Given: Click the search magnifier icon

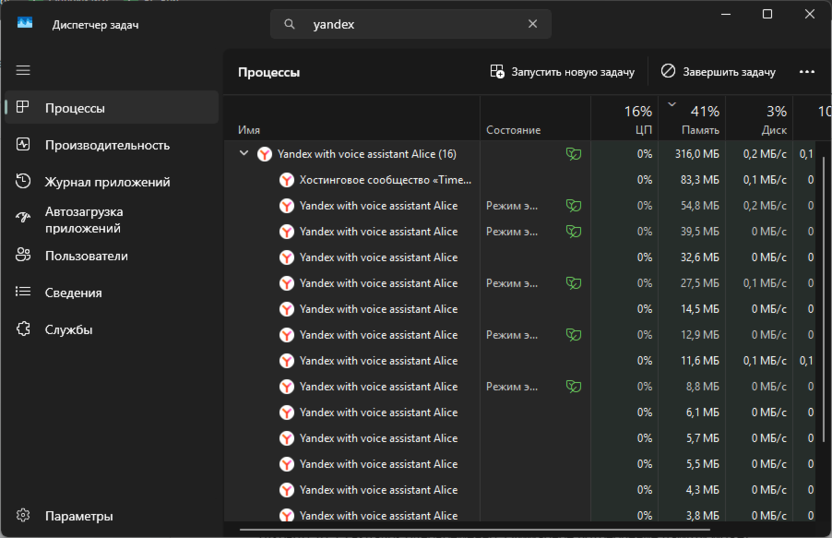Looking at the screenshot, I should click(290, 24).
